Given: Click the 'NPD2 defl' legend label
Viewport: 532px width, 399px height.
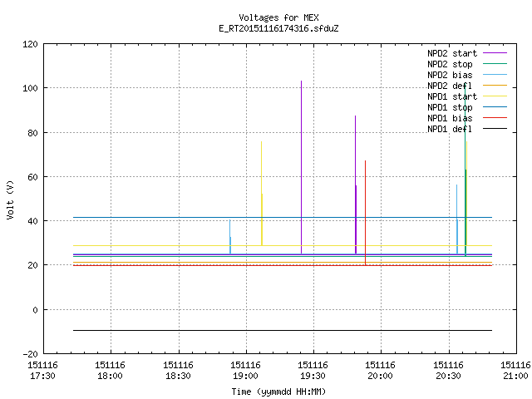Looking at the screenshot, I should (450, 86).
